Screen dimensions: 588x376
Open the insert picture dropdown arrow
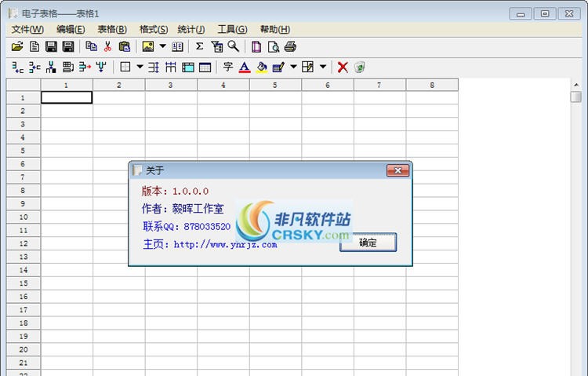[x=163, y=46]
